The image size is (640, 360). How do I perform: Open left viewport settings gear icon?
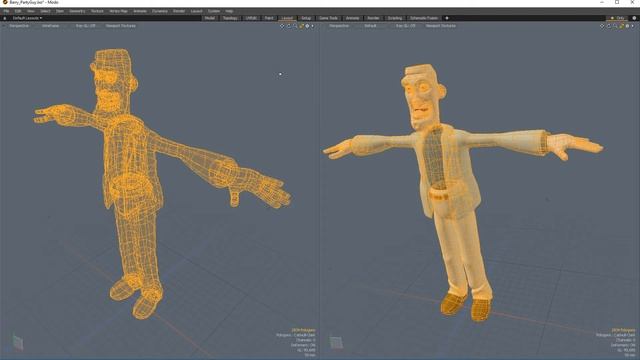coord(307,26)
